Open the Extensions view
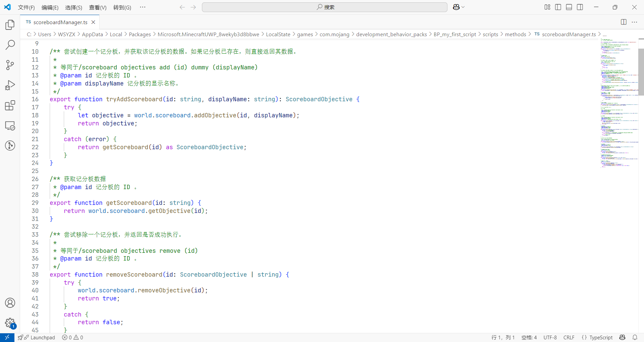Screen dimensions: 644x342 (x=10, y=105)
